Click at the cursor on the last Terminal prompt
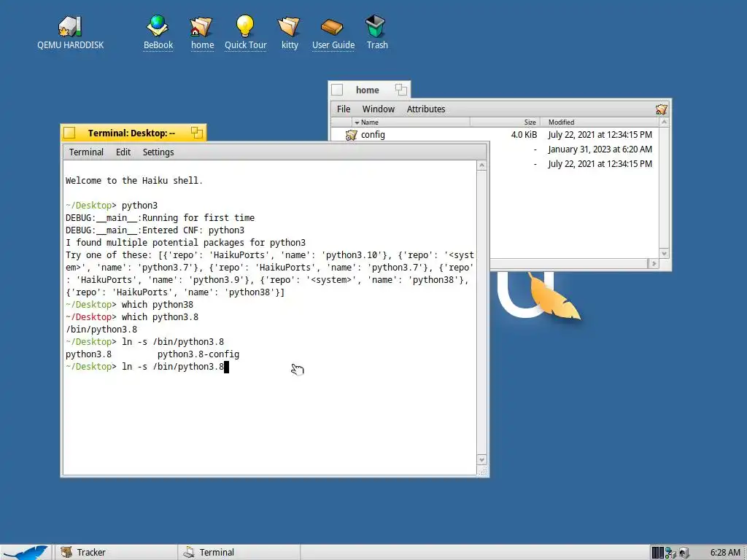 coord(227,367)
